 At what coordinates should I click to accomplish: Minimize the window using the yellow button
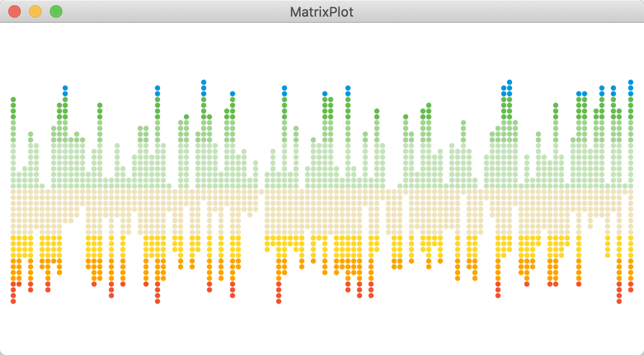35,11
